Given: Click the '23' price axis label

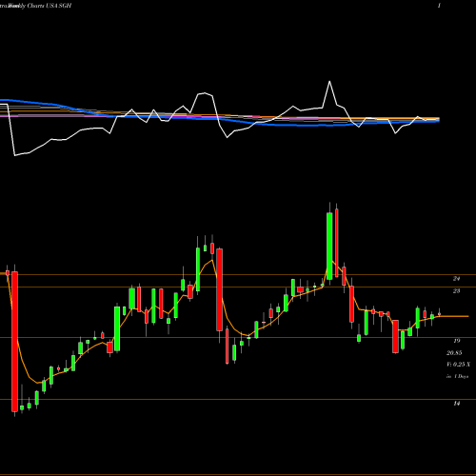Looking at the screenshot, I should click(x=456, y=291).
